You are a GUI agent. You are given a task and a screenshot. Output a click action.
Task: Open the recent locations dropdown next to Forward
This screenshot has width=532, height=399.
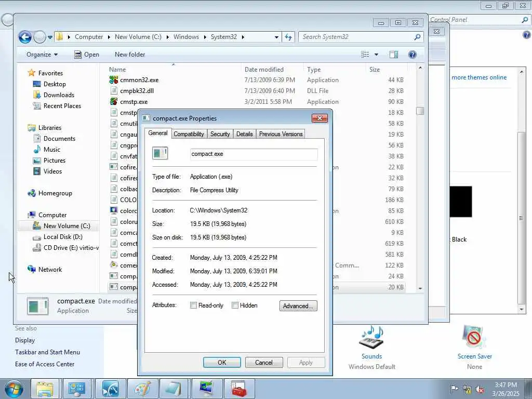(x=50, y=37)
